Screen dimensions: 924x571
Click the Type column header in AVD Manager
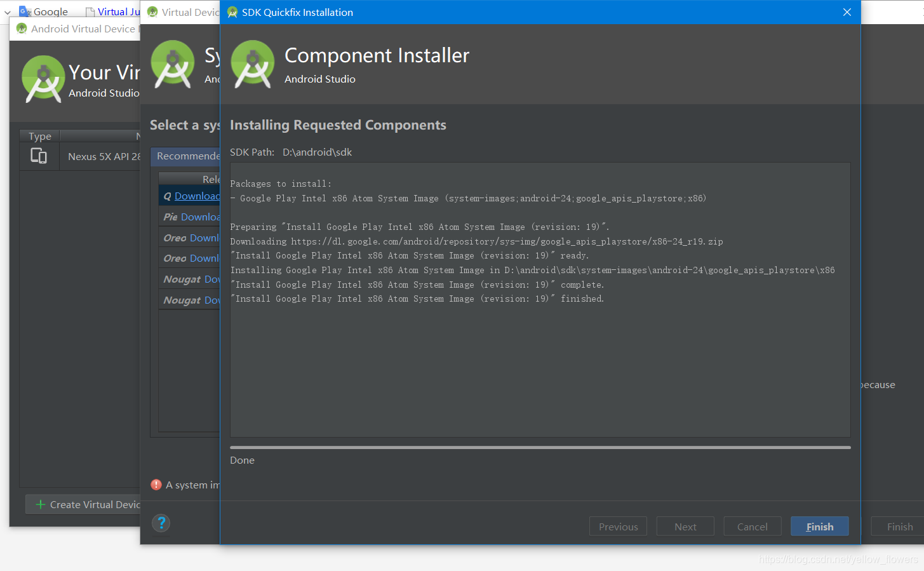(39, 136)
